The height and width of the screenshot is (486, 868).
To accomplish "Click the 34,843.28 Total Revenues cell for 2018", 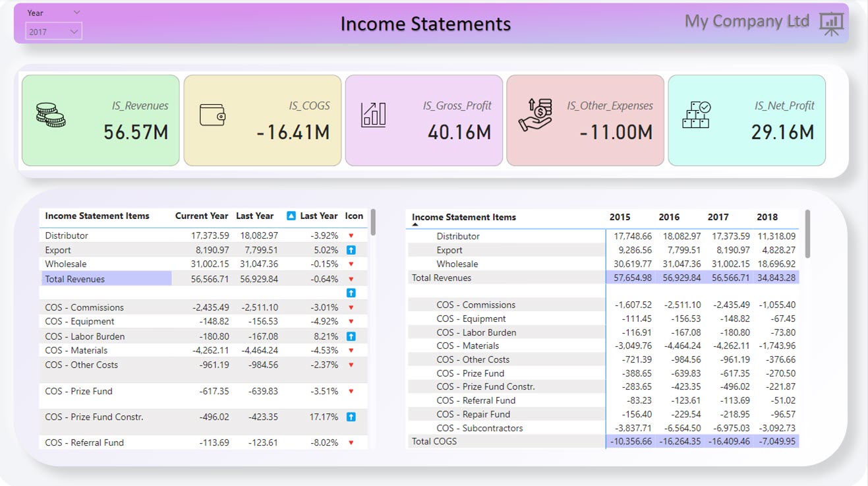I will [776, 278].
